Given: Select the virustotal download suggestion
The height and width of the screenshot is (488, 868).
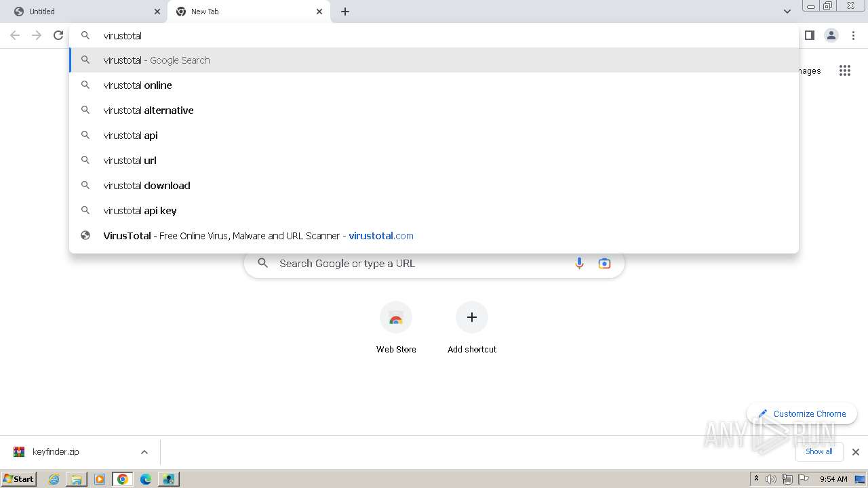Looking at the screenshot, I should [434, 186].
